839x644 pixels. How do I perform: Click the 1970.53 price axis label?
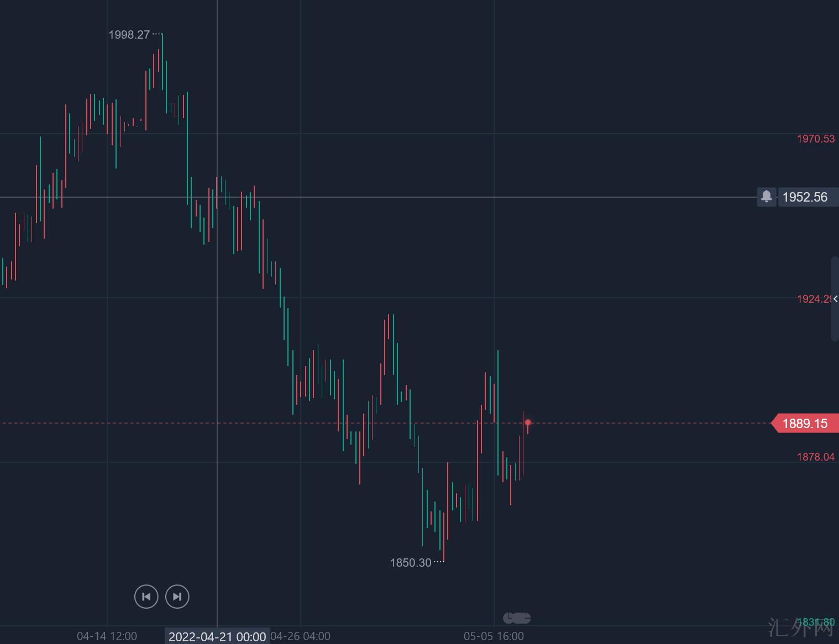(815, 139)
